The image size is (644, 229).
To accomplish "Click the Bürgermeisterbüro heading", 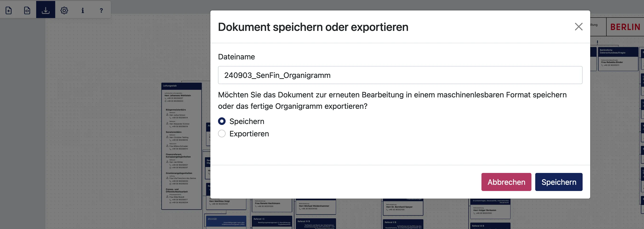I will (176, 110).
